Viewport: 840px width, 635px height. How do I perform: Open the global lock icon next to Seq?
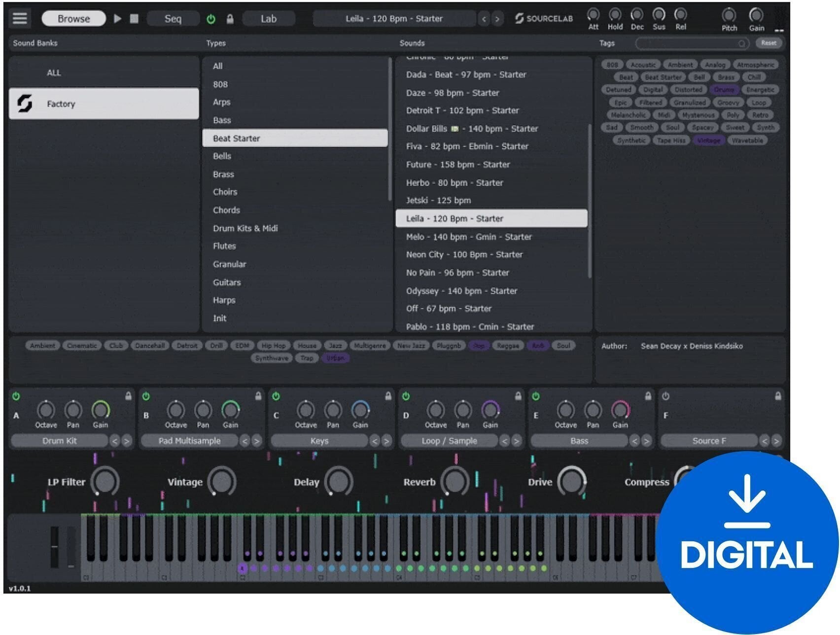point(230,18)
